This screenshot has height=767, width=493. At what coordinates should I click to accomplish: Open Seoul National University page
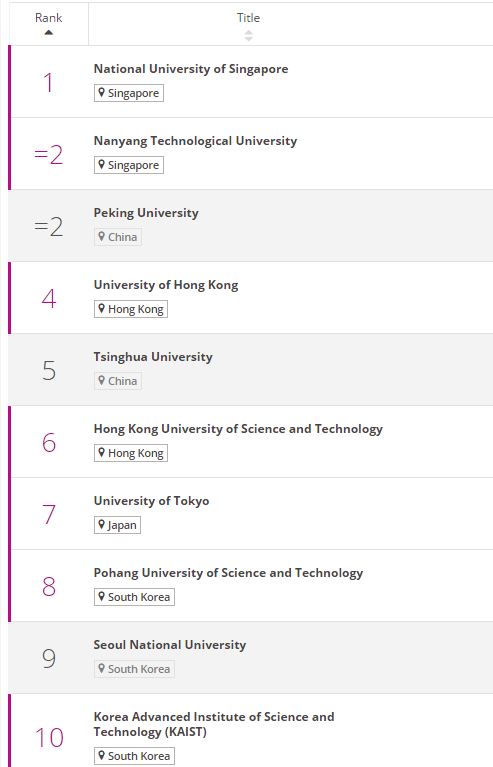(170, 645)
